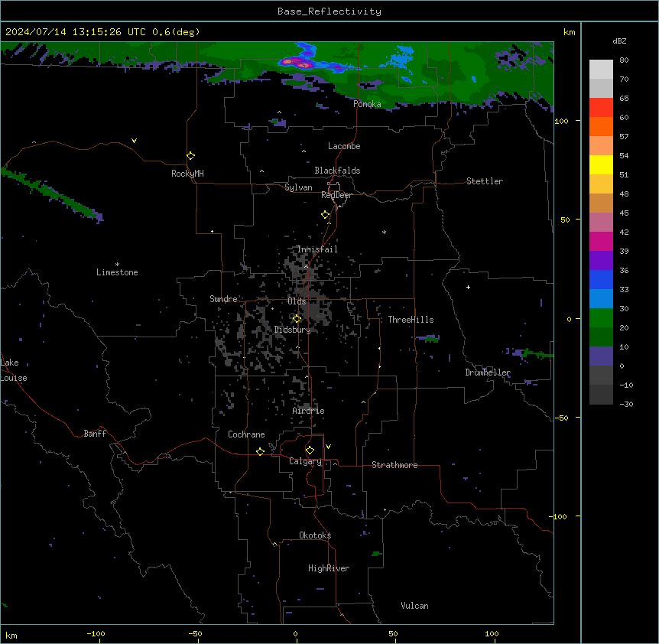Click the Ponoka town label

click(367, 104)
